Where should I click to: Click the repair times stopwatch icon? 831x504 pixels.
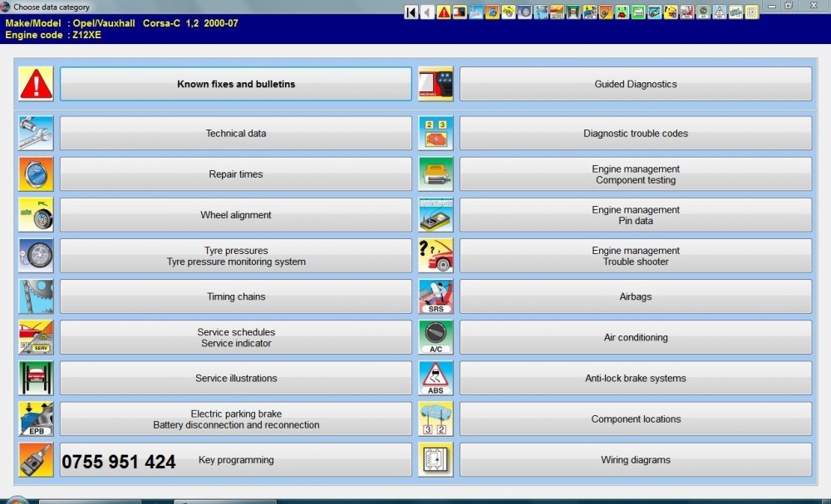tap(36, 174)
